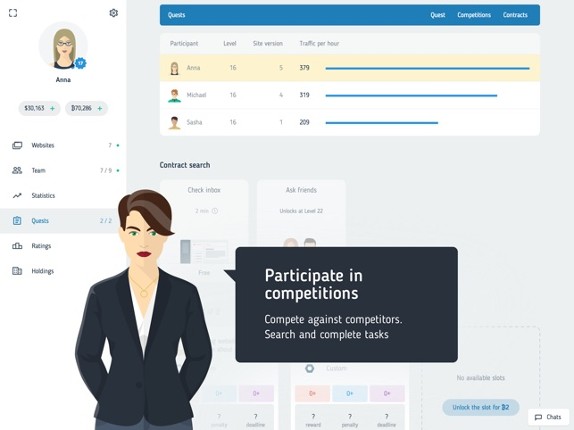Select participant name Sasha in the table
This screenshot has width=574, height=430.
pyautogui.click(x=194, y=123)
